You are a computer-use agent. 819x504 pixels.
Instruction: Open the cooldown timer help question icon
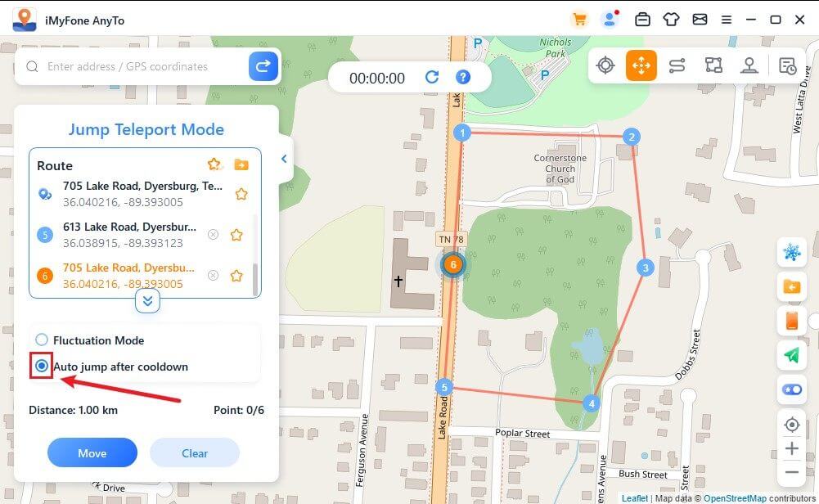click(x=463, y=77)
